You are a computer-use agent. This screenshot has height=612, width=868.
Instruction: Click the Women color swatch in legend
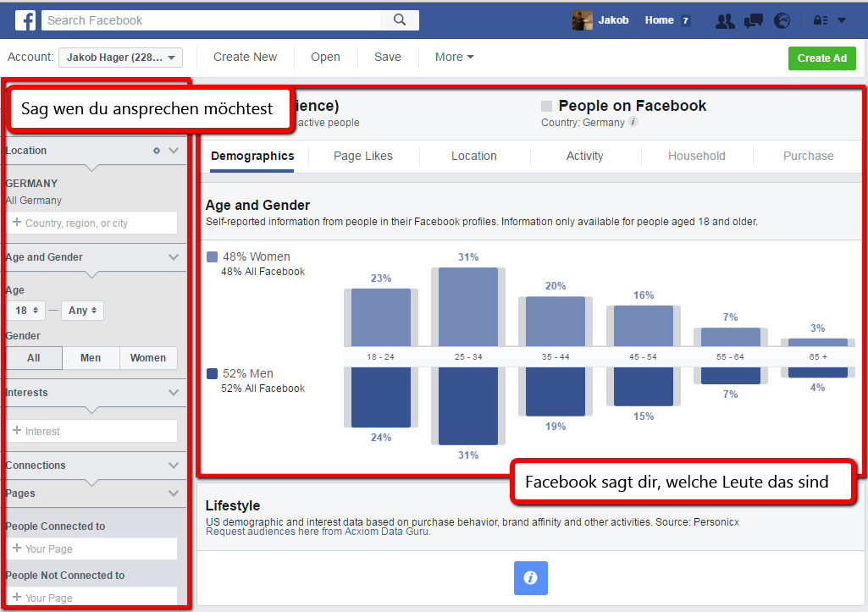point(212,256)
